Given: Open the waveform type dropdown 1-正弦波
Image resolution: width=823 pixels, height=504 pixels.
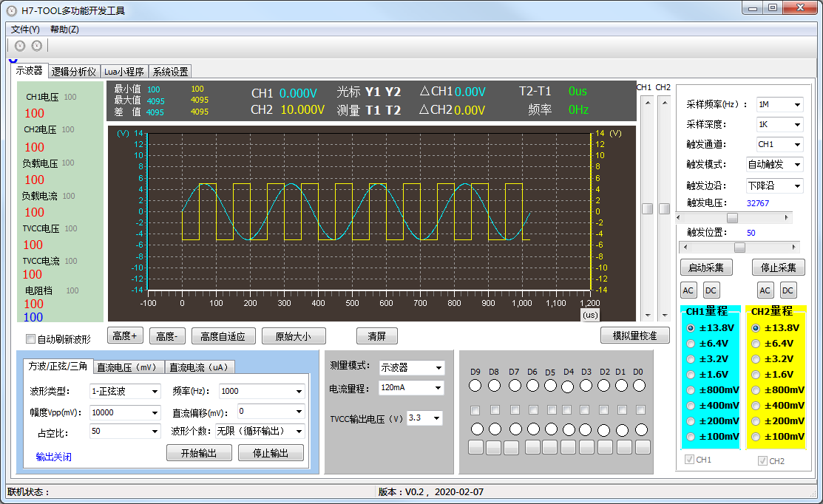Looking at the screenshot, I should tap(125, 391).
